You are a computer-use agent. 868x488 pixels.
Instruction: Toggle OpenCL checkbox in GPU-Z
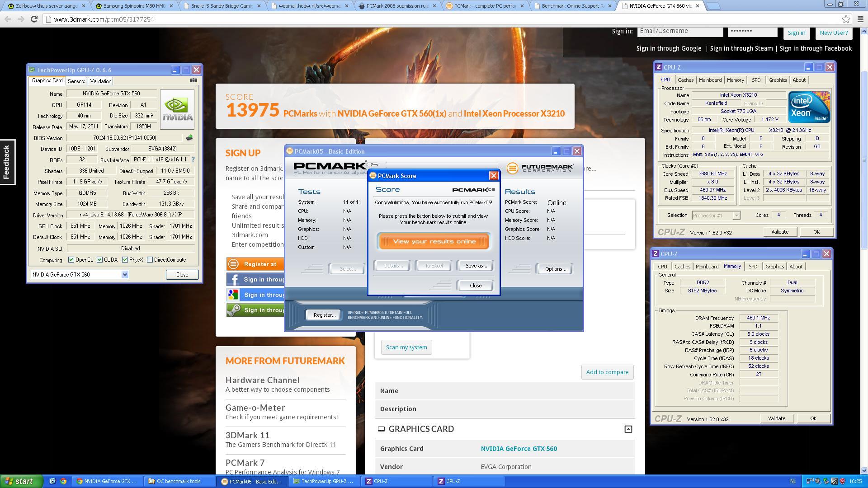click(x=71, y=260)
